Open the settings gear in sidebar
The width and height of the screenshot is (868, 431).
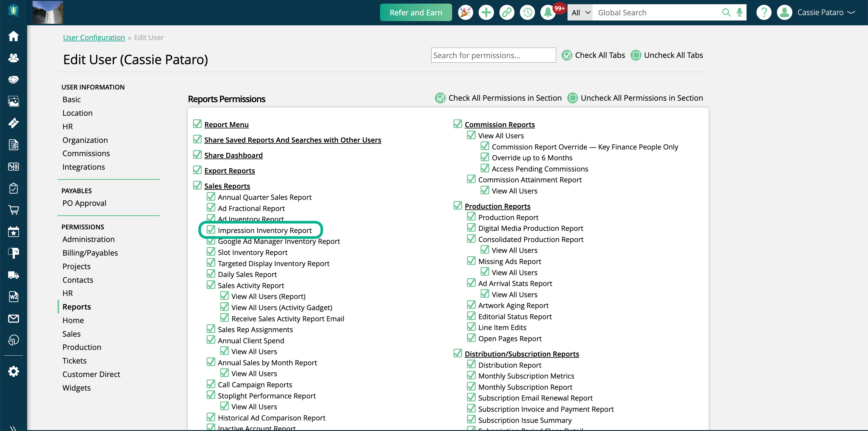[x=14, y=371]
